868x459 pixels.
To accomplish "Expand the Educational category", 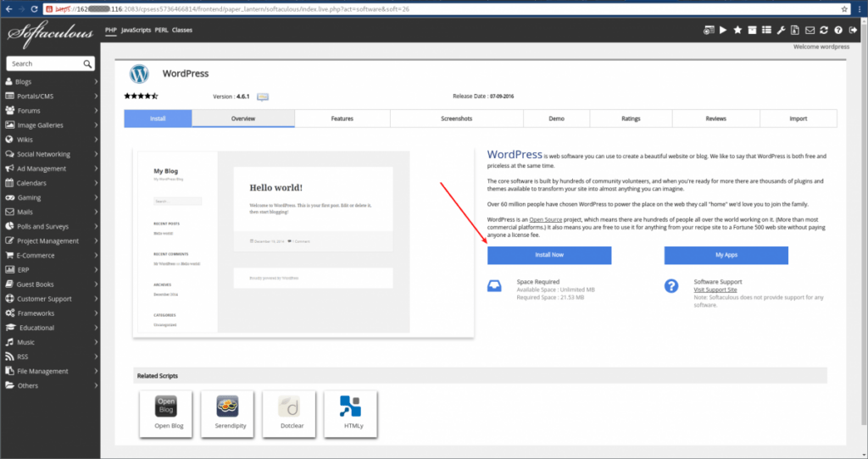I will 51,328.
